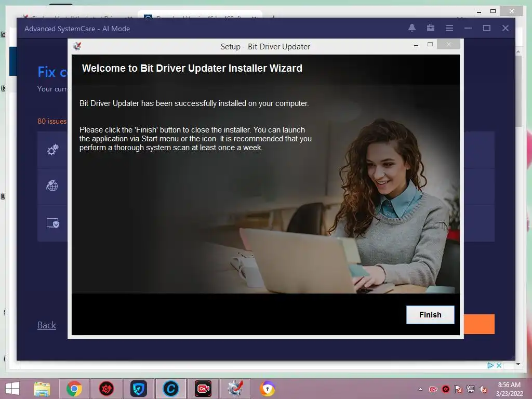Click the Finish button in installer
This screenshot has height=399, width=532.
point(430,315)
